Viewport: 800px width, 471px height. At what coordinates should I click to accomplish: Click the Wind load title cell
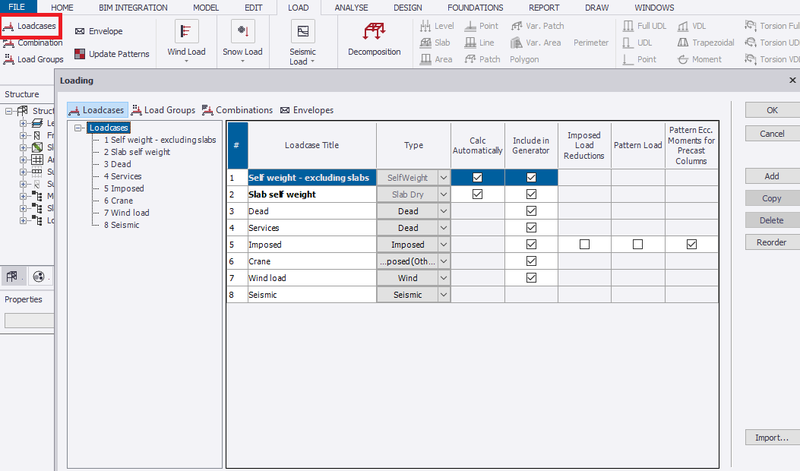312,278
